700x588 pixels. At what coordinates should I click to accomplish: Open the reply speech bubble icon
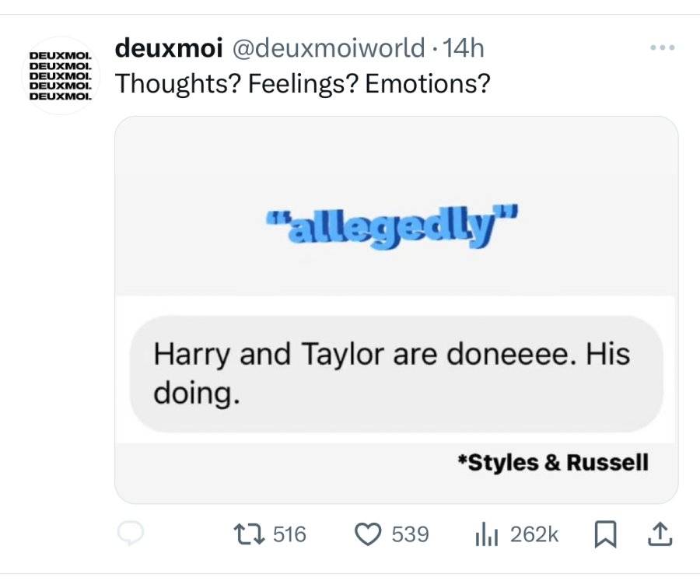pos(130,533)
